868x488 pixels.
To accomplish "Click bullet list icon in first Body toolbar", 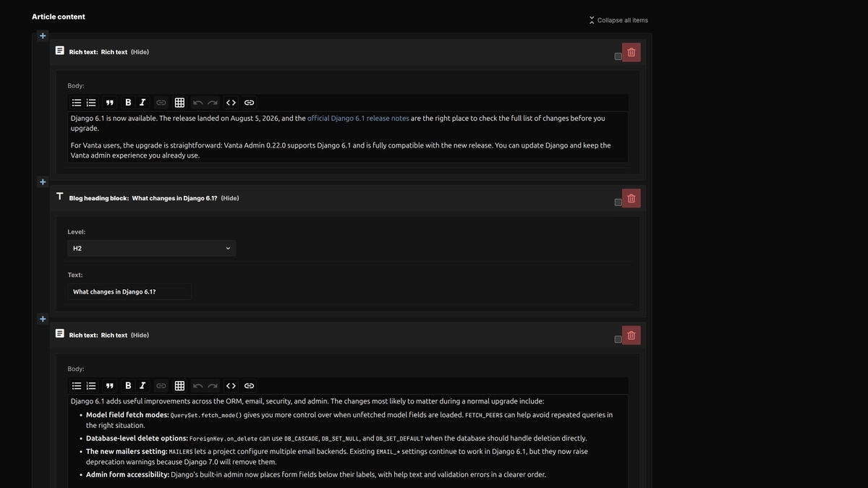I will point(77,103).
